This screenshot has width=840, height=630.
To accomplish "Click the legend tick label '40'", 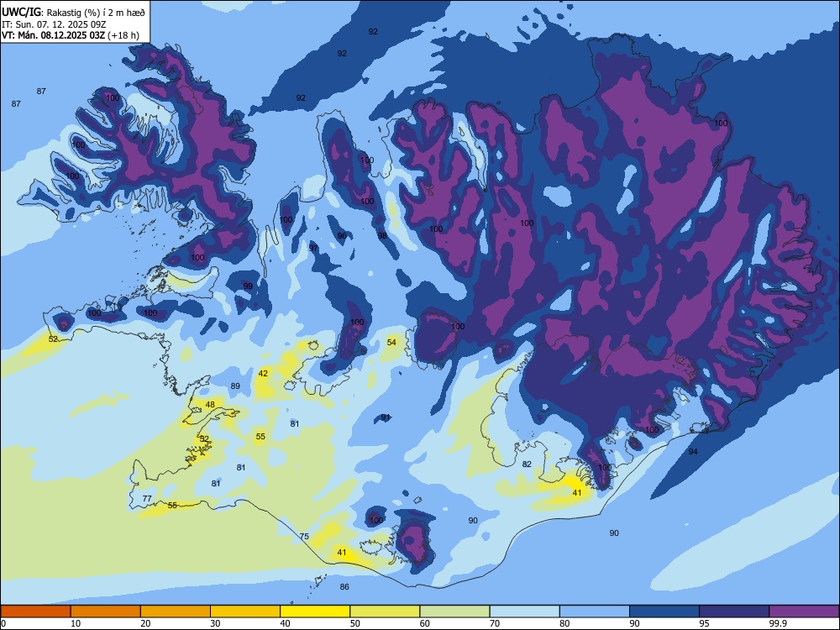I will coord(285,623).
